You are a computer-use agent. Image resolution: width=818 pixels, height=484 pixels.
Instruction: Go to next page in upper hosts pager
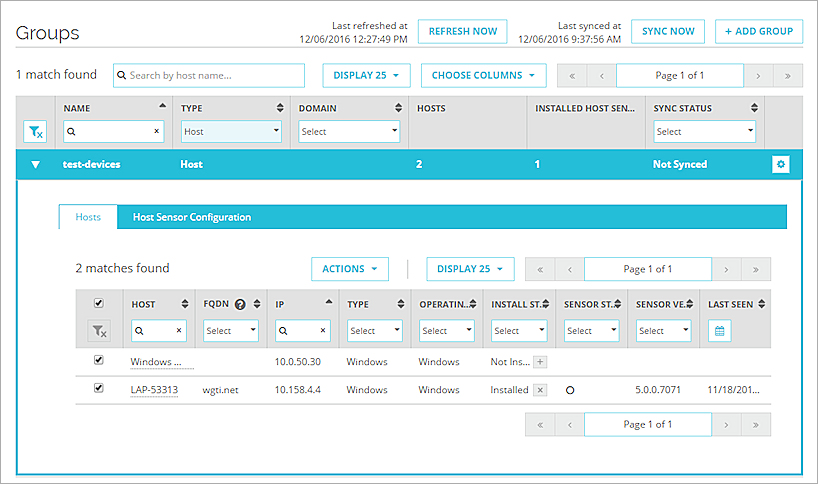(x=726, y=270)
